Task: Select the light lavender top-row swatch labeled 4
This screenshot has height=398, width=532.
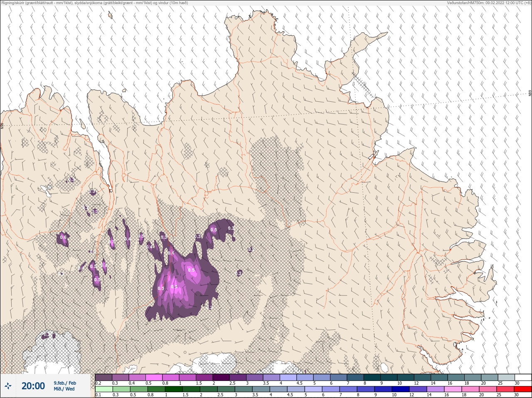Action: point(288,378)
